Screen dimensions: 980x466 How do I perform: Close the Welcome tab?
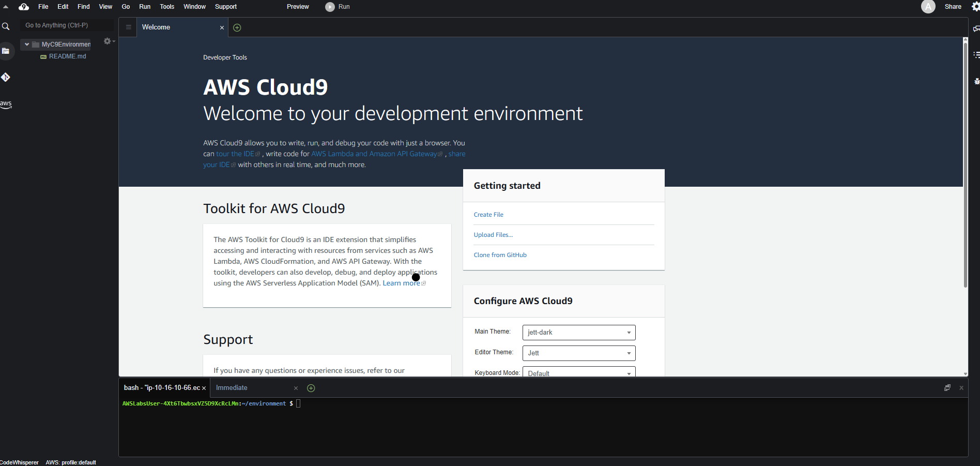click(222, 28)
